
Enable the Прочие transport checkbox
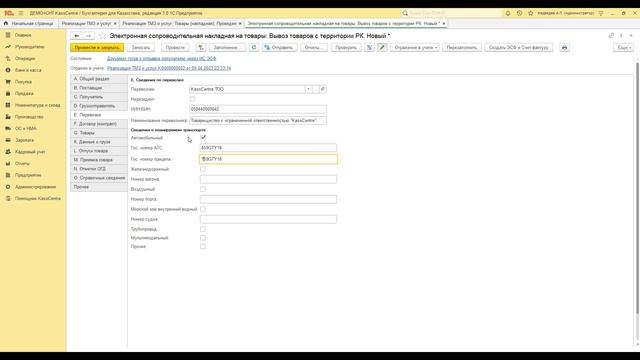pyautogui.click(x=203, y=247)
